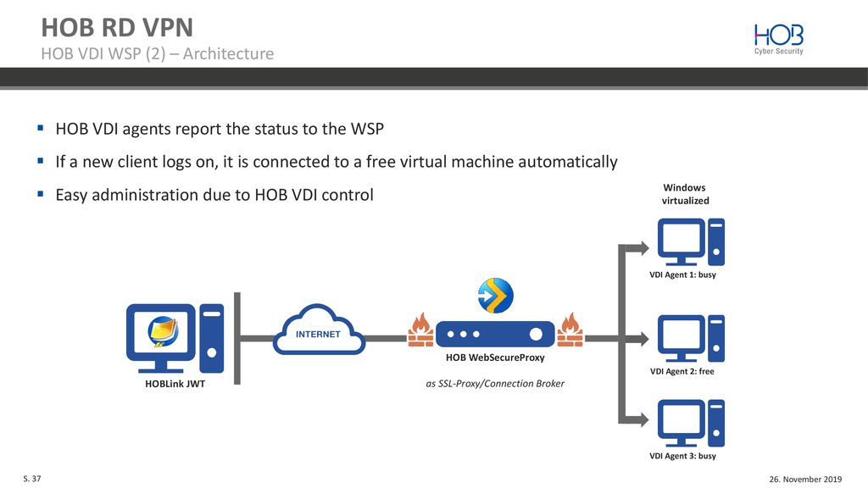
Task: Select the VDI Agent 1 computer icon
Action: tap(691, 242)
